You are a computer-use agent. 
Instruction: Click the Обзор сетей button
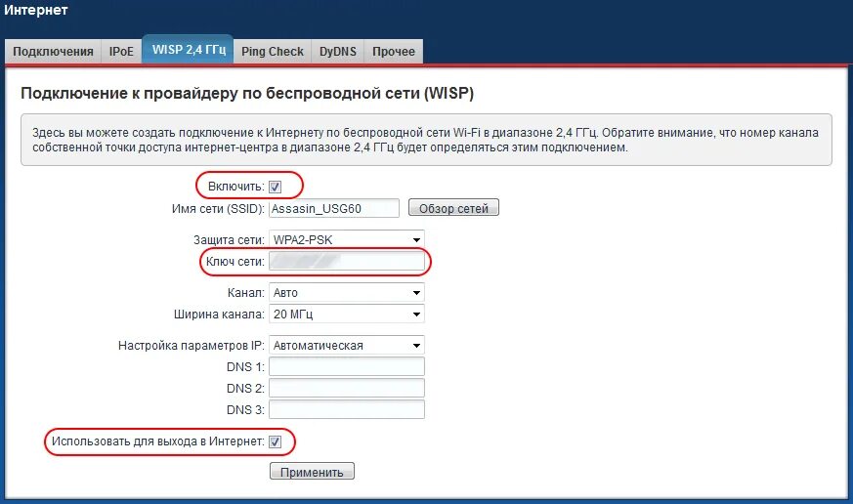click(453, 208)
